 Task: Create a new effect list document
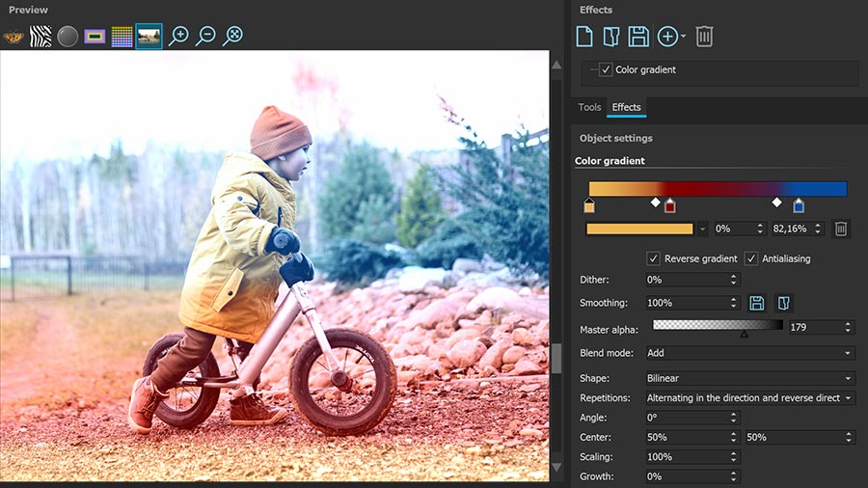click(584, 37)
